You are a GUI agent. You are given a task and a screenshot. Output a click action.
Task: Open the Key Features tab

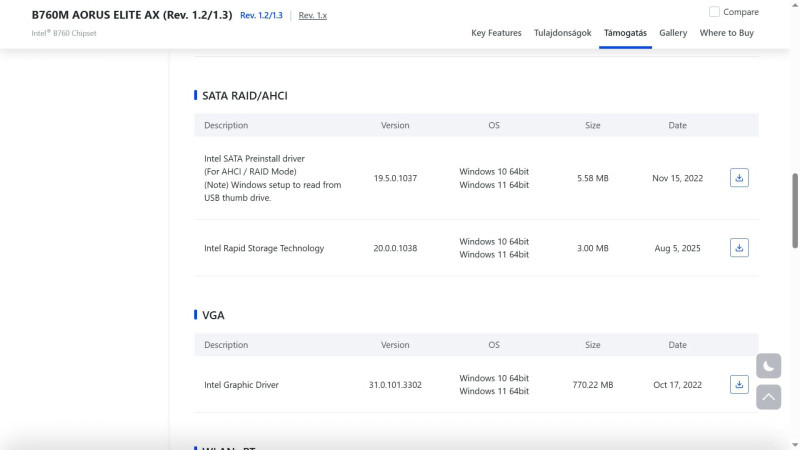(496, 33)
